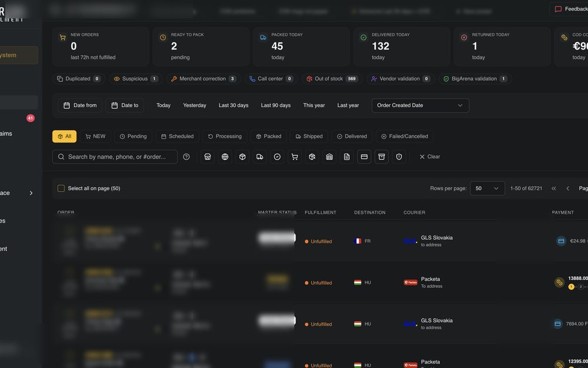Click the shopping cart filter icon

295,157
